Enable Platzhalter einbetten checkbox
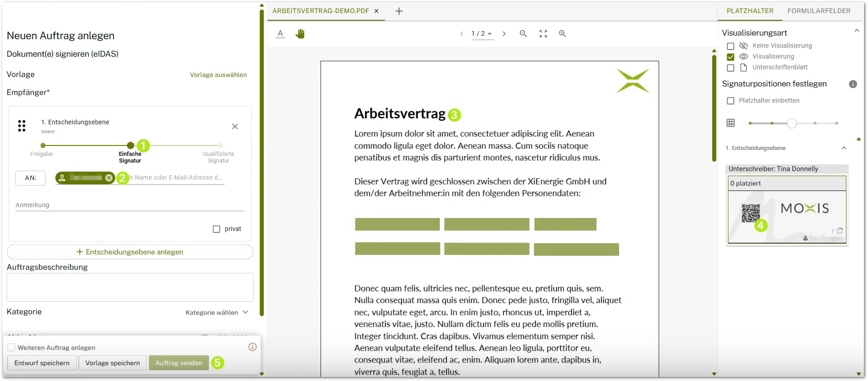The image size is (868, 381). [731, 101]
